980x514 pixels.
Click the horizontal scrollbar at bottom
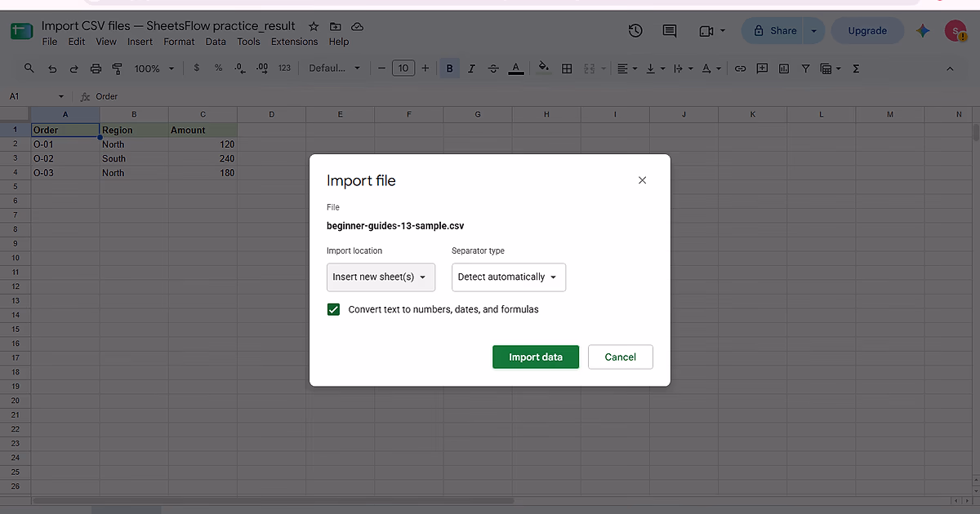[x=274, y=500]
